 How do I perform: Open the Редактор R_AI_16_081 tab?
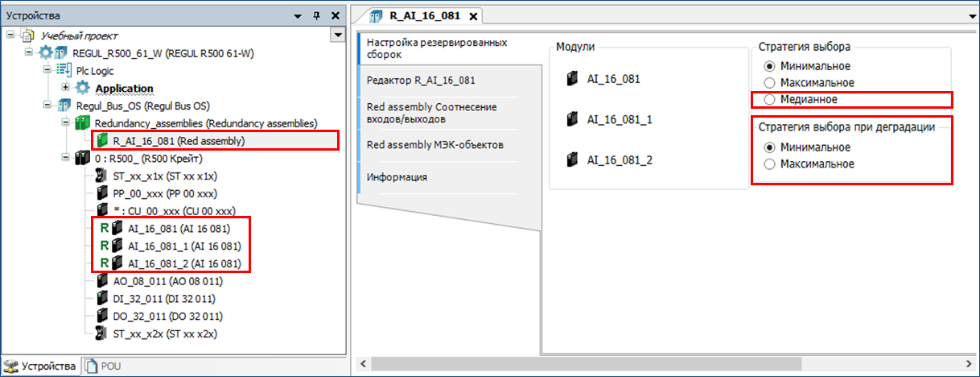coord(421,81)
